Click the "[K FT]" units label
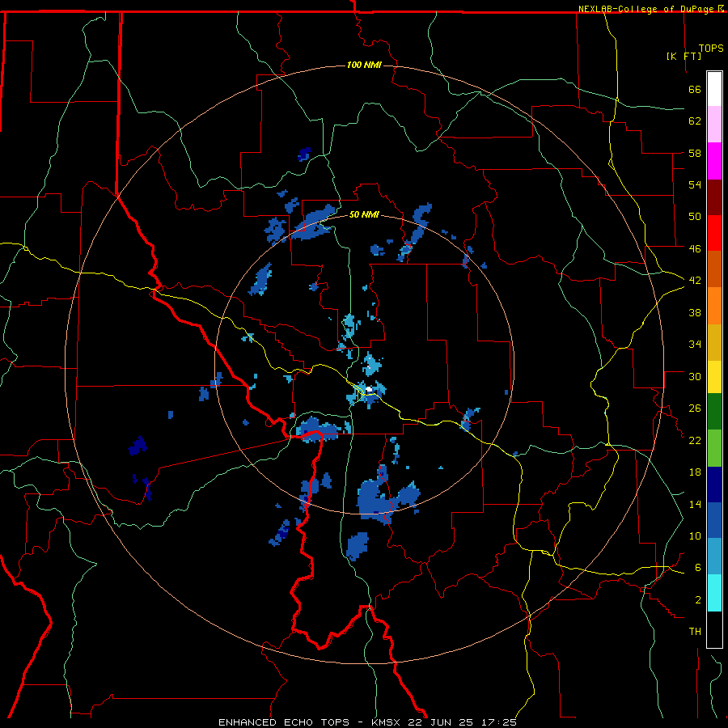728x728 pixels. click(684, 56)
